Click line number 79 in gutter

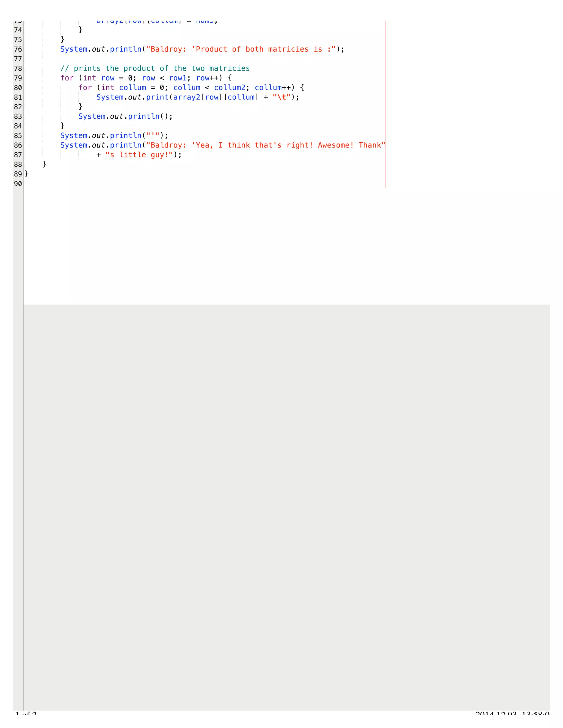(18, 78)
